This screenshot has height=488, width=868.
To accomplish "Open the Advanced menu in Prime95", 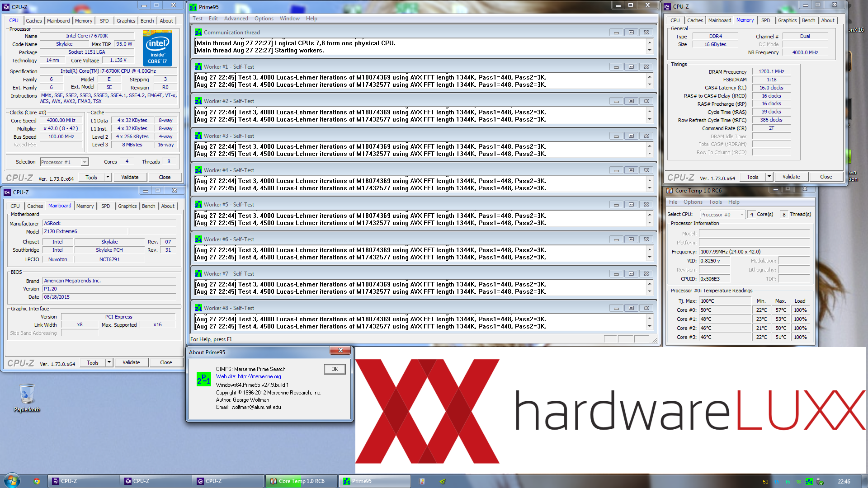I will click(236, 19).
